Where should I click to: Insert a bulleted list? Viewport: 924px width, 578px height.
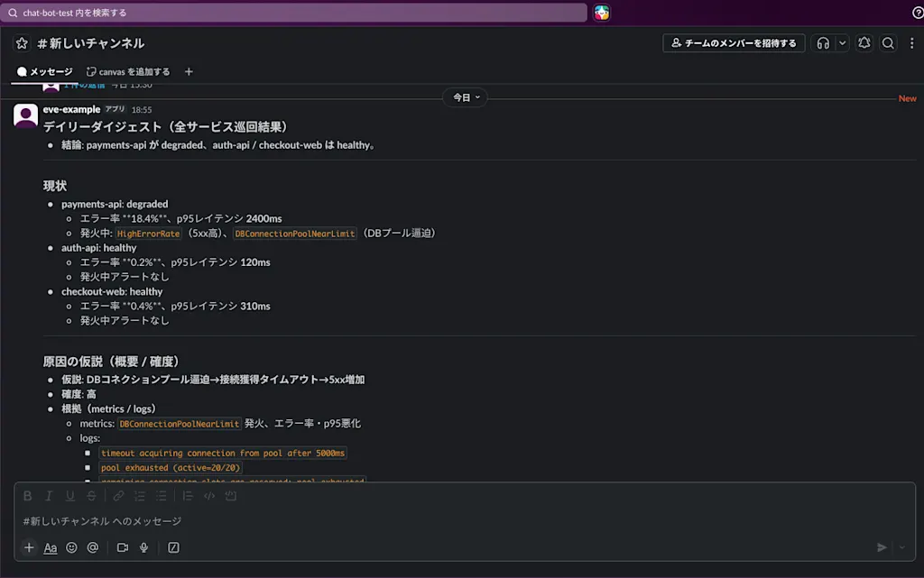click(161, 496)
